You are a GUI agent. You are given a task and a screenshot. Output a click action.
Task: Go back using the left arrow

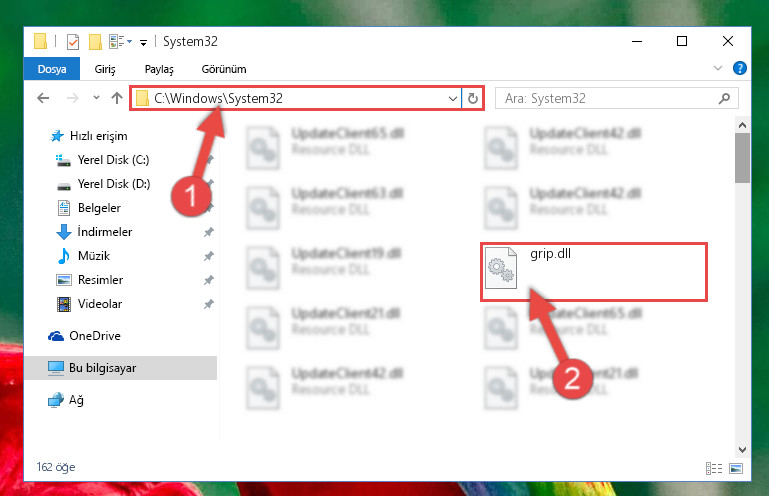[x=43, y=98]
